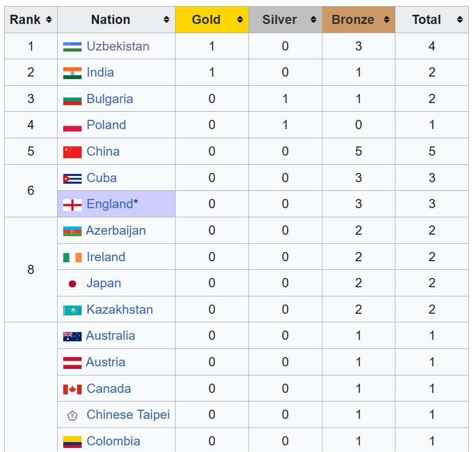Sort table by Rank column arrows
476x452 pixels.
point(48,20)
